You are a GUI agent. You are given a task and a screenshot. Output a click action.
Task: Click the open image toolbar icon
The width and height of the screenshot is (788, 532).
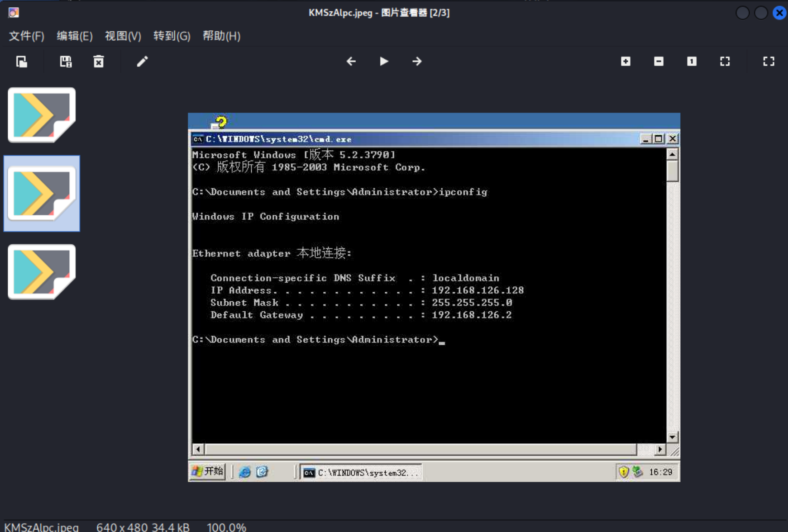[22, 62]
